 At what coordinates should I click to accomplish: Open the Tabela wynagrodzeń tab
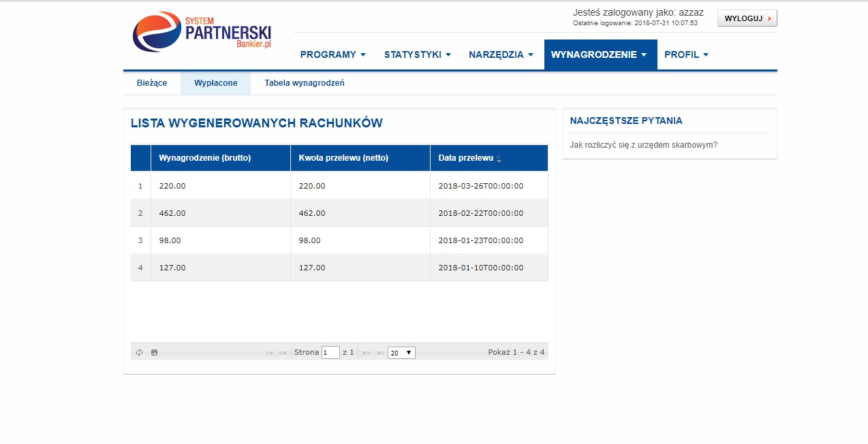[305, 83]
